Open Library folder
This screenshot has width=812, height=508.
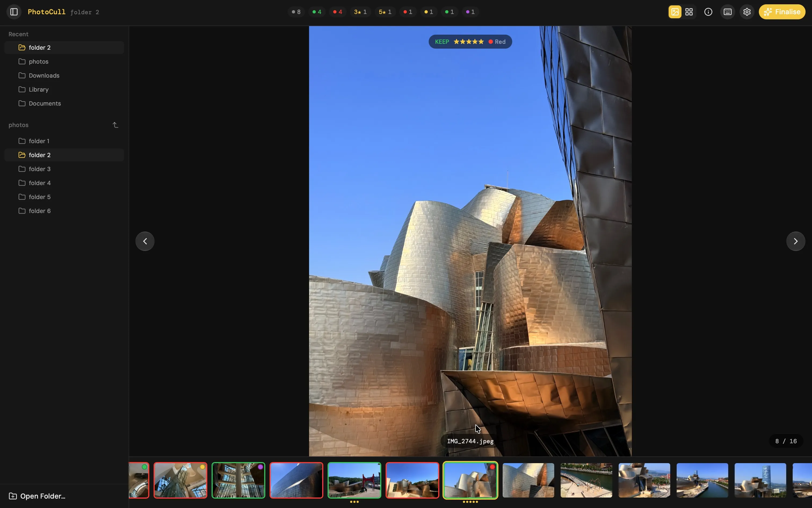[64, 89]
